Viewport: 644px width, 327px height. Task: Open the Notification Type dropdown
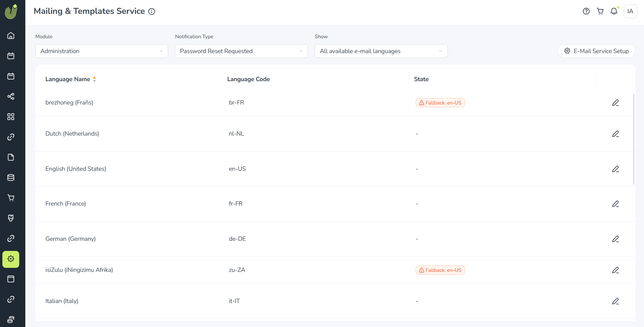(x=241, y=51)
